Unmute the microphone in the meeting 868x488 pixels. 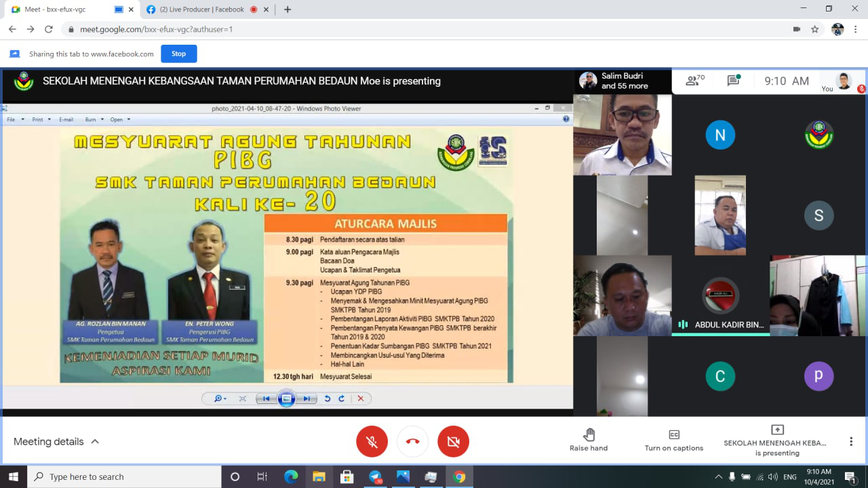(372, 442)
